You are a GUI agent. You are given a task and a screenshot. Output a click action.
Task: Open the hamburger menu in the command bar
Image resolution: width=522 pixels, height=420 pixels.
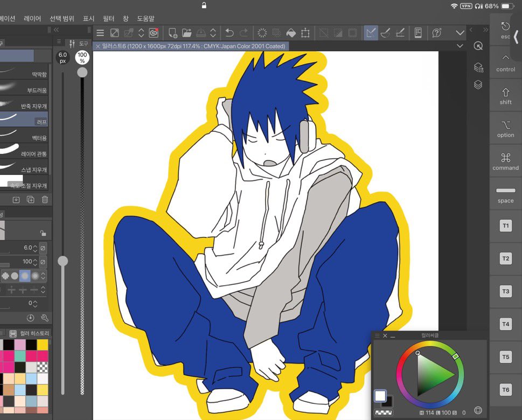pyautogui.click(x=100, y=33)
